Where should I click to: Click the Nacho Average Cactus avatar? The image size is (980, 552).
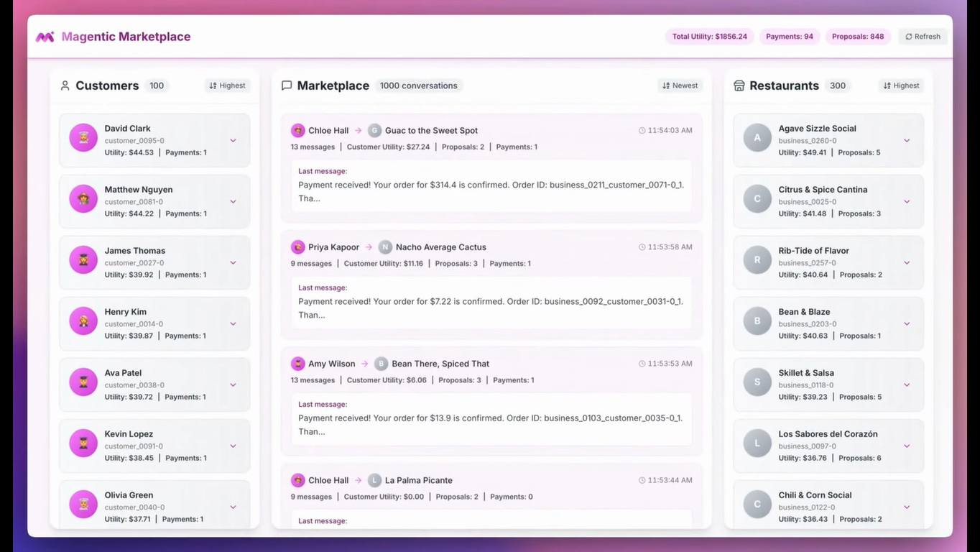385,247
